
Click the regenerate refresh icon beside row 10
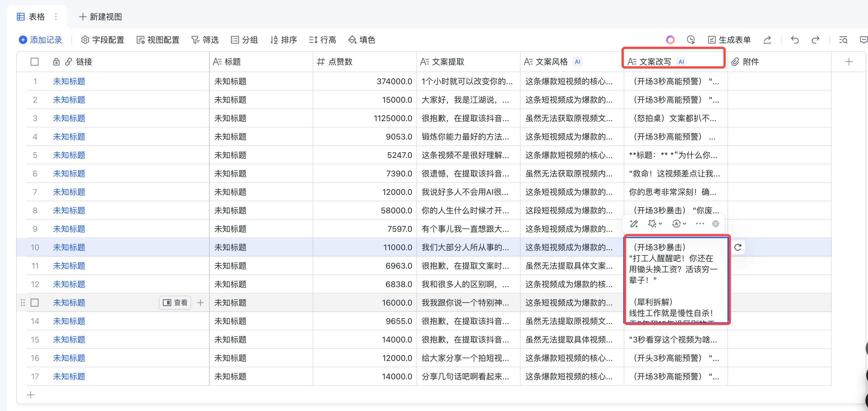pyautogui.click(x=738, y=247)
